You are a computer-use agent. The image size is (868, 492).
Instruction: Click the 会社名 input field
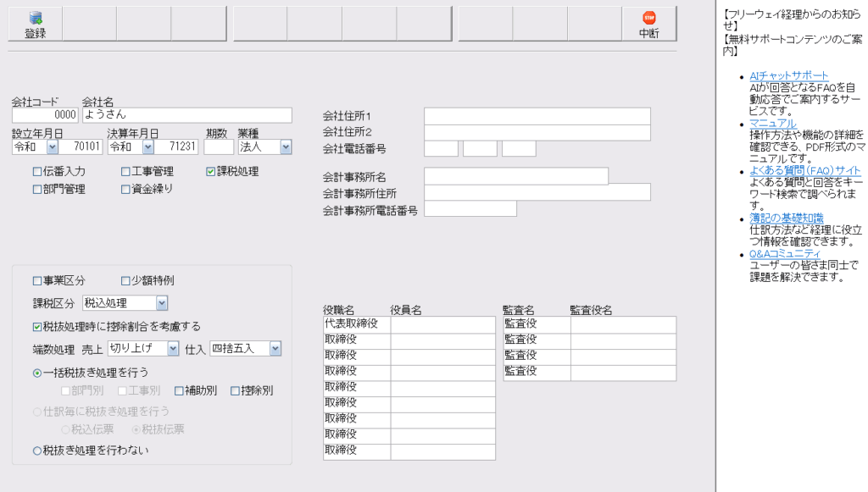pyautogui.click(x=186, y=115)
